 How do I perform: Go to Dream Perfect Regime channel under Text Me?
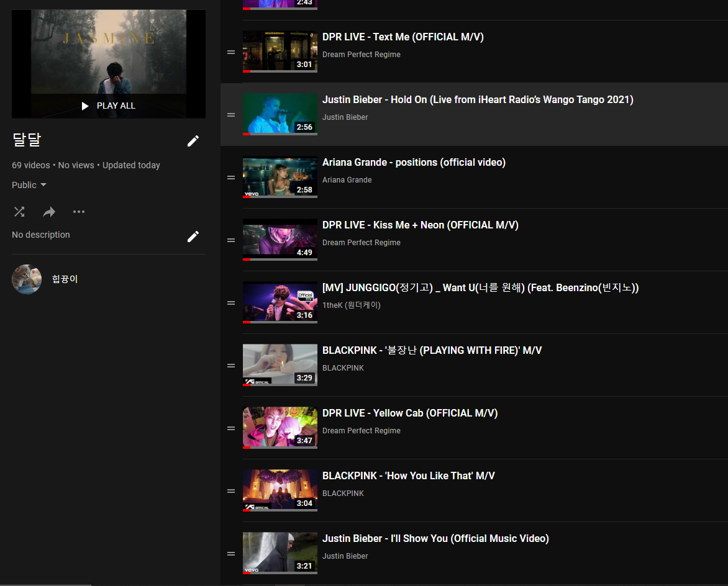361,55
